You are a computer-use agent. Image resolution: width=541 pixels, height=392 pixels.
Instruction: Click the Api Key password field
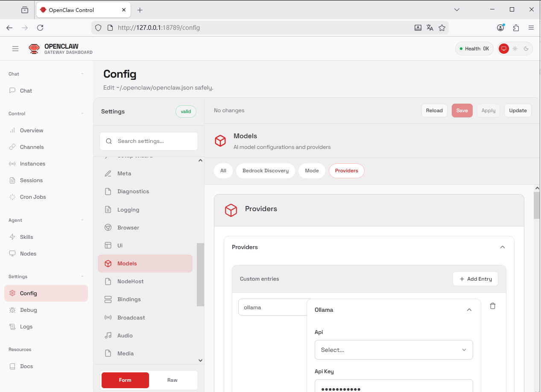click(394, 386)
